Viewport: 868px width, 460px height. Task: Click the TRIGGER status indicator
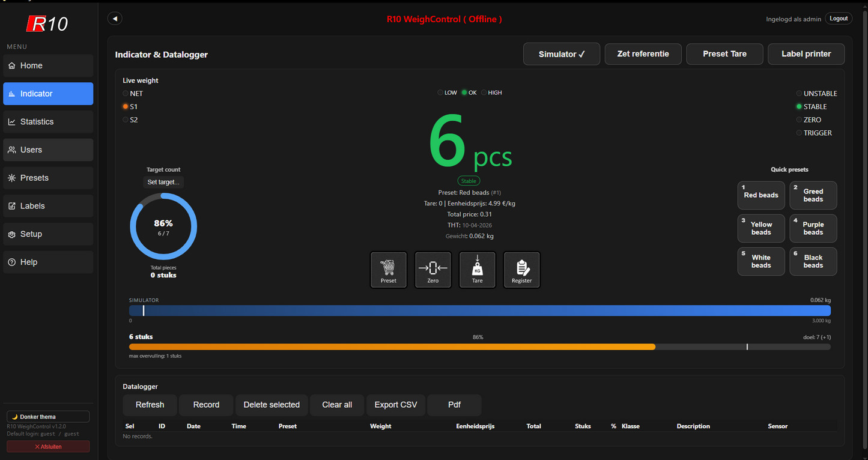[x=815, y=133]
